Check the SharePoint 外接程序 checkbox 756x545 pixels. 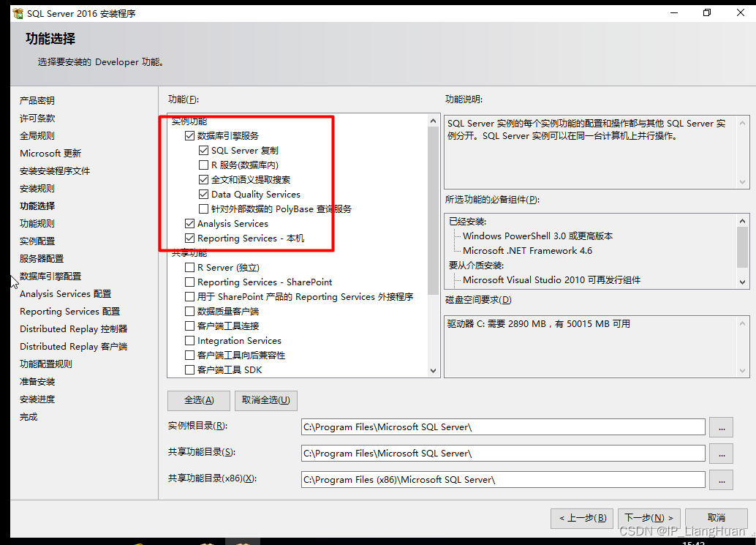click(189, 296)
